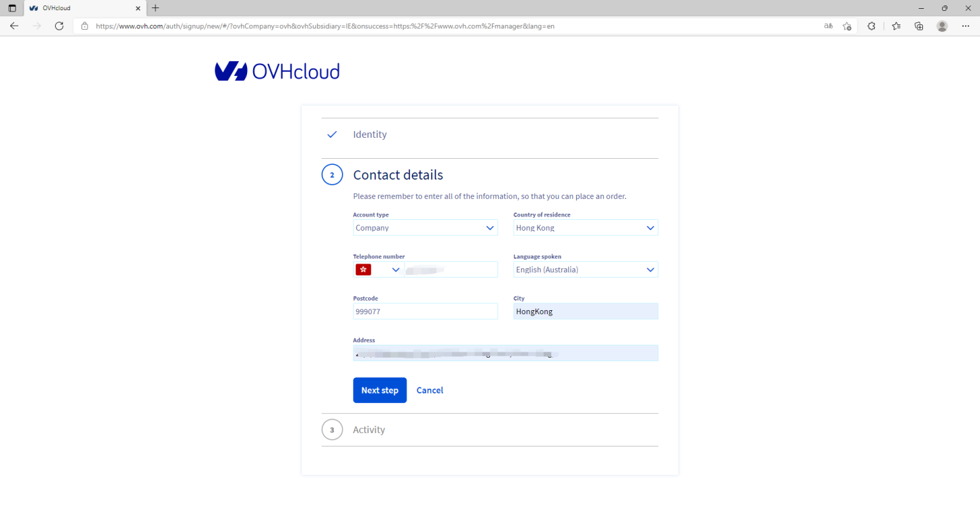Expand the Country of residence dropdown
The width and height of the screenshot is (980, 530).
(585, 228)
